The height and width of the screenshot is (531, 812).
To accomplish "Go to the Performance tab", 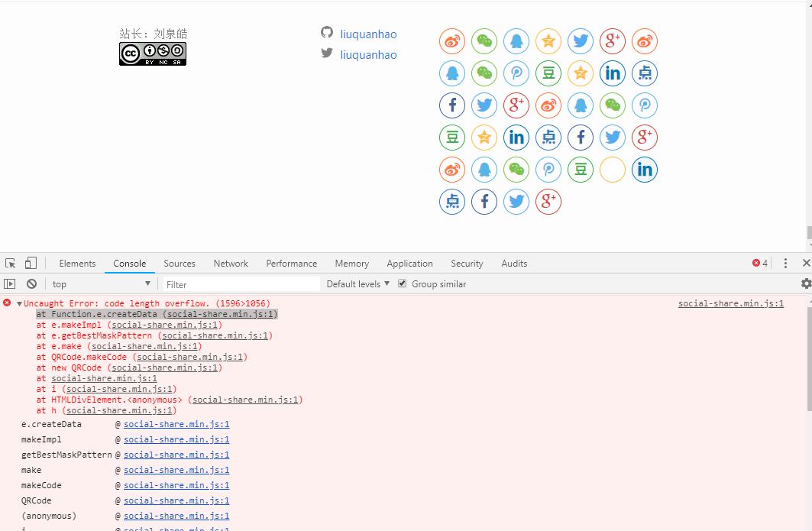I will (x=292, y=263).
